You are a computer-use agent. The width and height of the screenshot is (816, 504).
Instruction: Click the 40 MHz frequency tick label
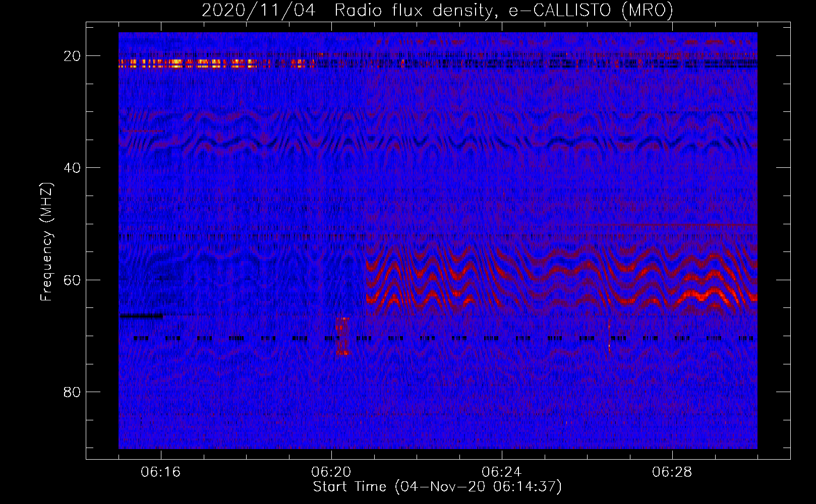click(x=73, y=168)
